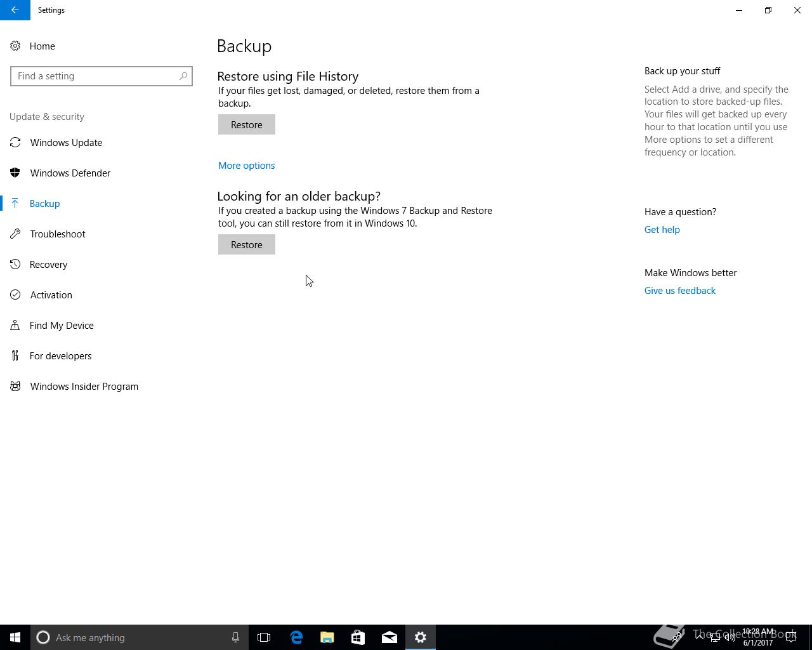Show hidden tray icons chevron
812x650 pixels.
(x=700, y=637)
